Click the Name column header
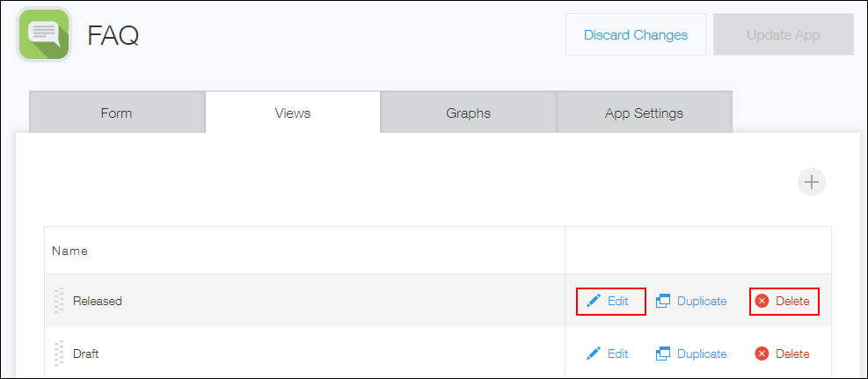 pyautogui.click(x=69, y=251)
